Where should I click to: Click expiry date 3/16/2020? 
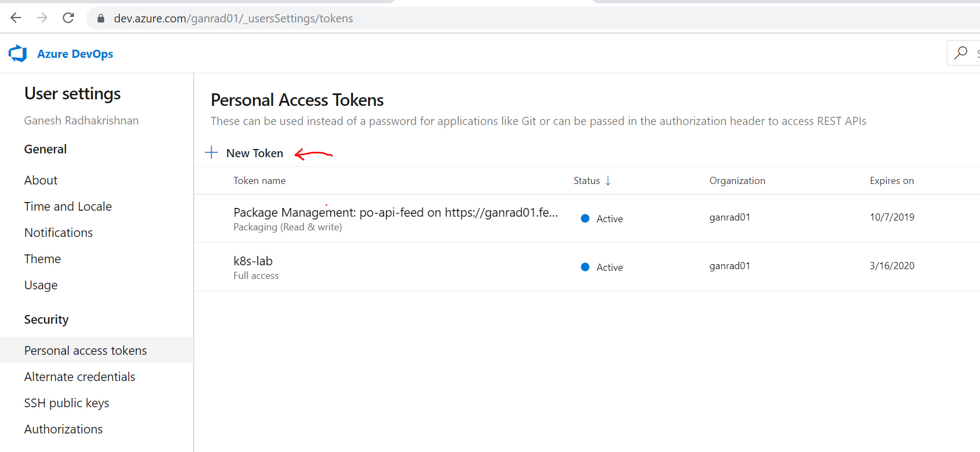click(892, 266)
